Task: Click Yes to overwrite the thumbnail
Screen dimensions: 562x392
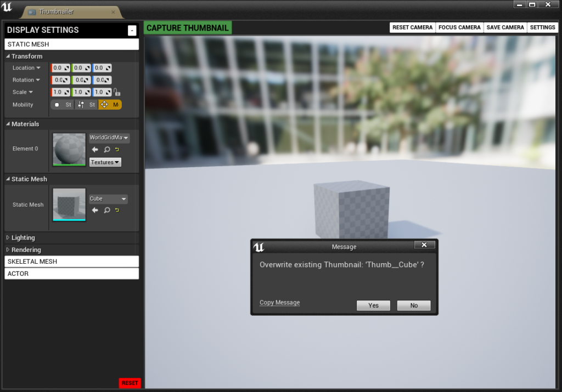Action: click(x=373, y=305)
